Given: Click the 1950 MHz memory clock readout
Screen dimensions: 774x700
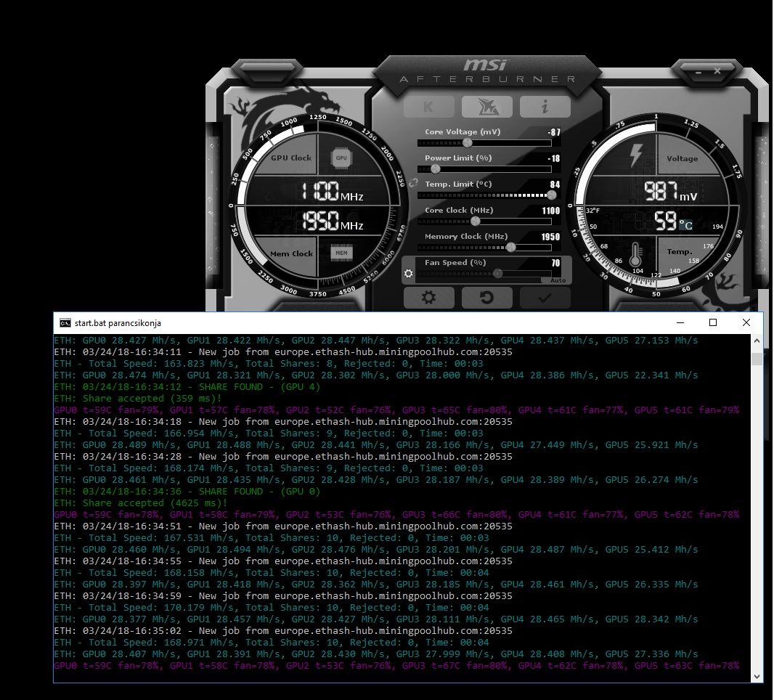Looking at the screenshot, I should point(333,221).
